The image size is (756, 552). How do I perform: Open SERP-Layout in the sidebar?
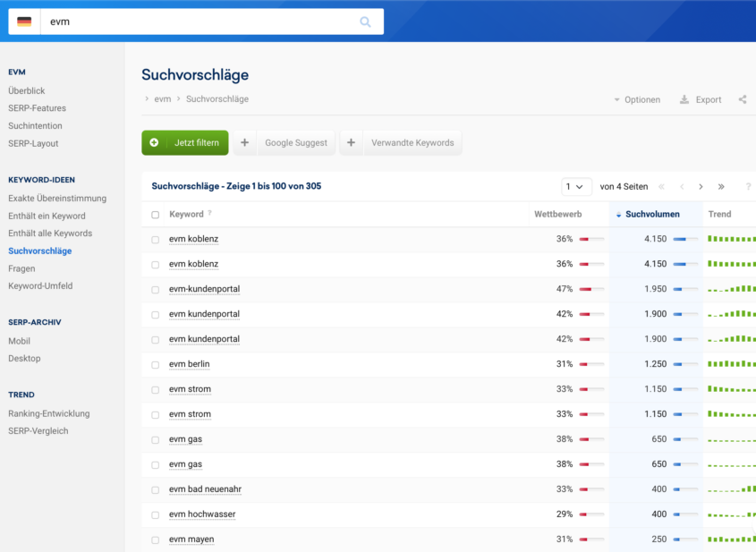[33, 143]
